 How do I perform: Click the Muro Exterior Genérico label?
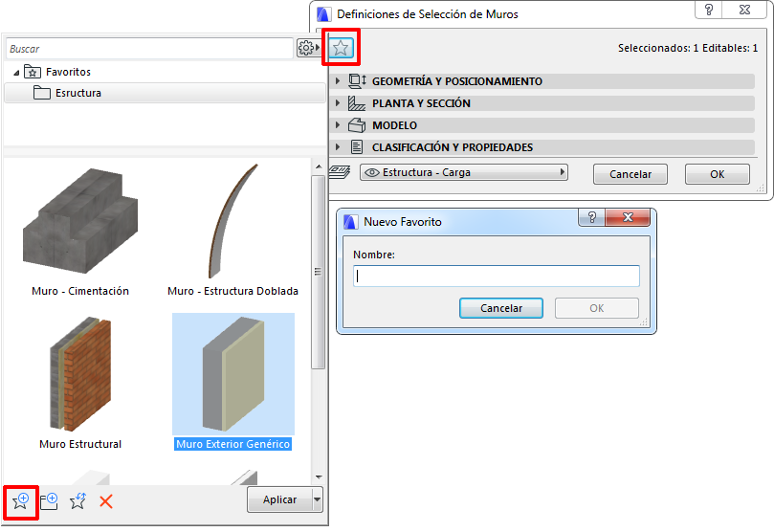coord(233,444)
